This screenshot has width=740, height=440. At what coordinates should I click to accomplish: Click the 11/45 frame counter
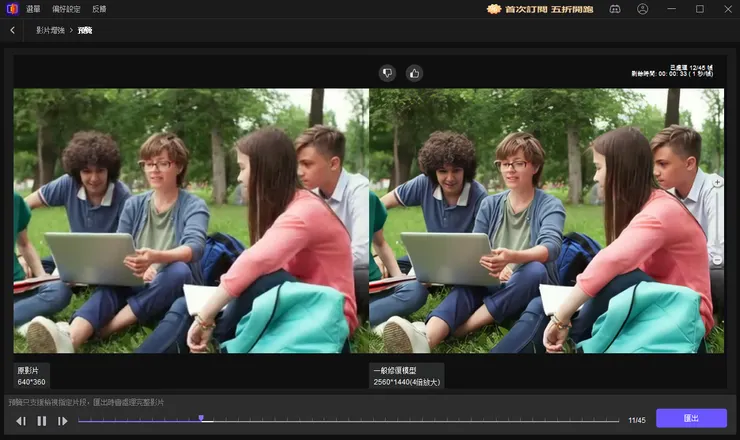(637, 420)
